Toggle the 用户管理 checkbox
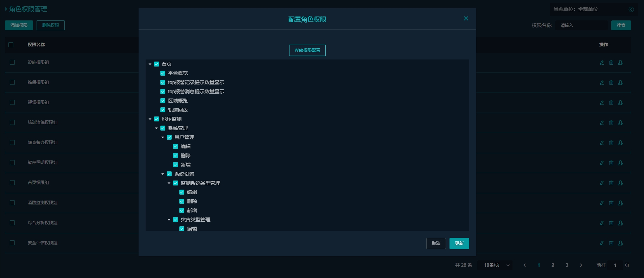The height and width of the screenshot is (278, 644). coord(169,137)
